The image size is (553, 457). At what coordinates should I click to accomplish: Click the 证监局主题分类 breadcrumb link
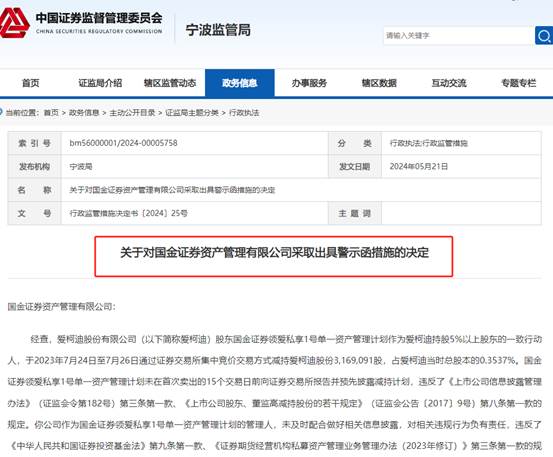pyautogui.click(x=192, y=112)
